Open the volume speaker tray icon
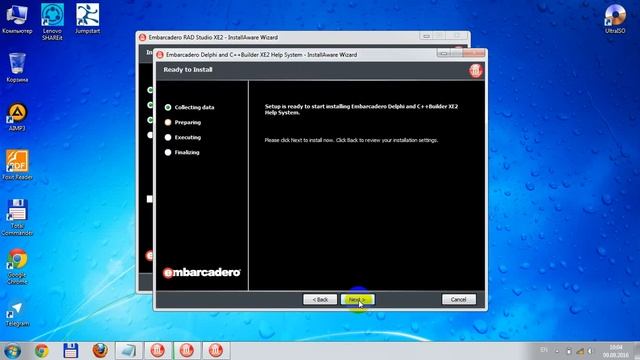 point(590,351)
